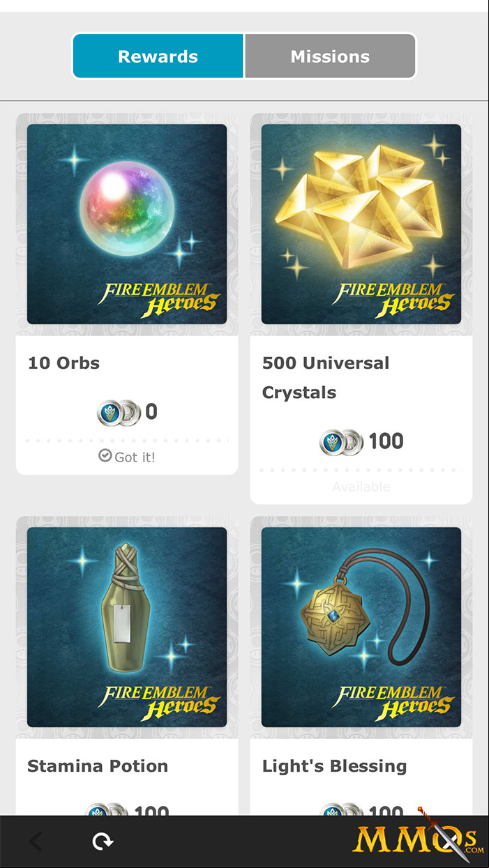Click the 'Stamina Potion' title text

(98, 766)
